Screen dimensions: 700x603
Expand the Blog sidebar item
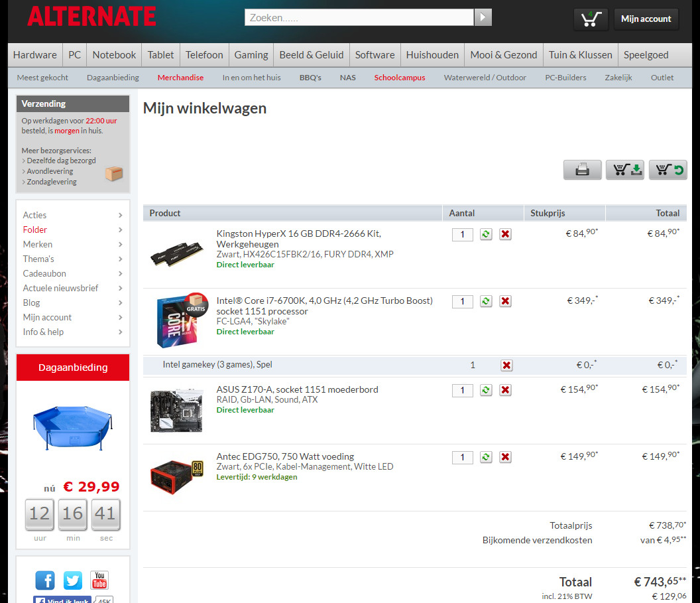click(73, 303)
